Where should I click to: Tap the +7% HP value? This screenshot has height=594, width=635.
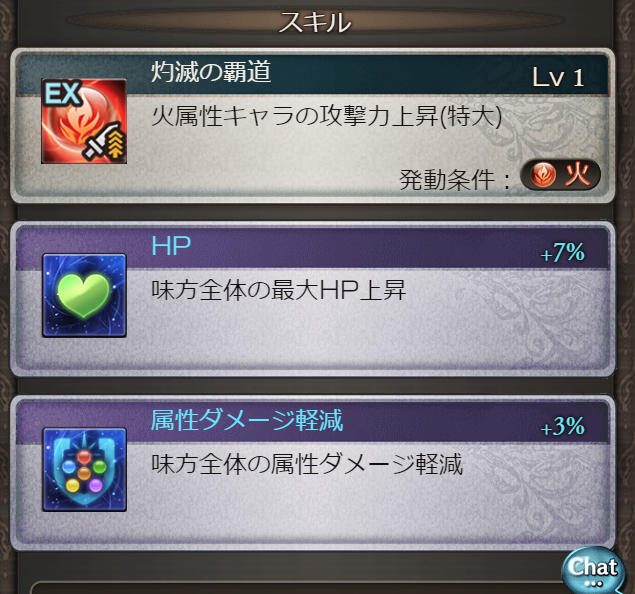563,253
